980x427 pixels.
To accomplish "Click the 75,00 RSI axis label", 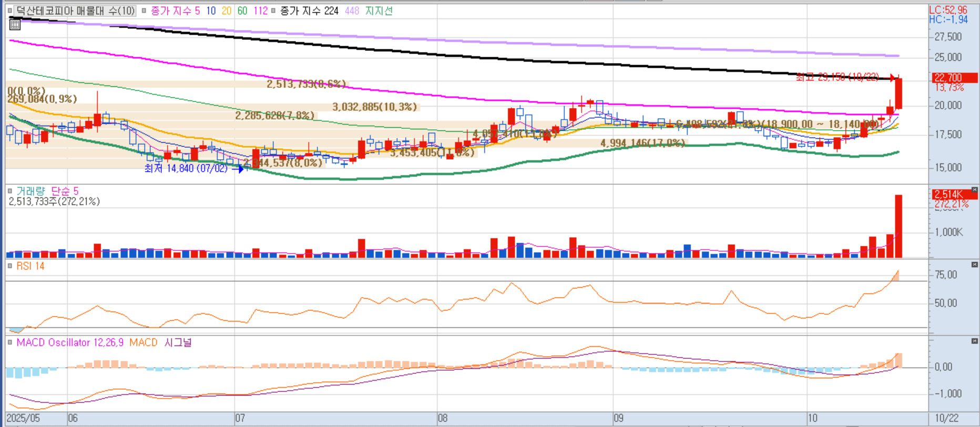I will click(x=946, y=275).
